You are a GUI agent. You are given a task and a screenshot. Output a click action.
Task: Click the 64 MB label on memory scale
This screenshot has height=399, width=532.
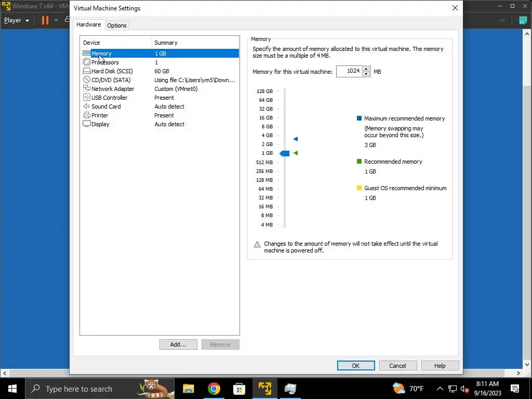[265, 189]
